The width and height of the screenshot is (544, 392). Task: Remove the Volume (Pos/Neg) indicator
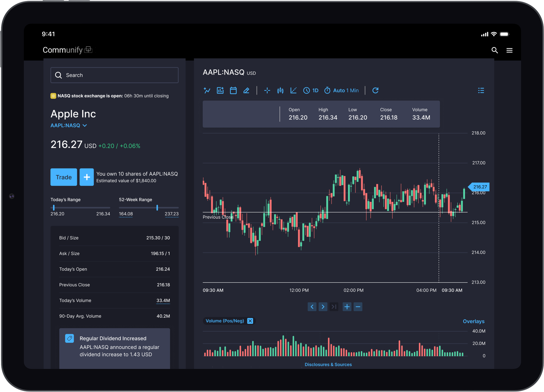[x=250, y=321]
